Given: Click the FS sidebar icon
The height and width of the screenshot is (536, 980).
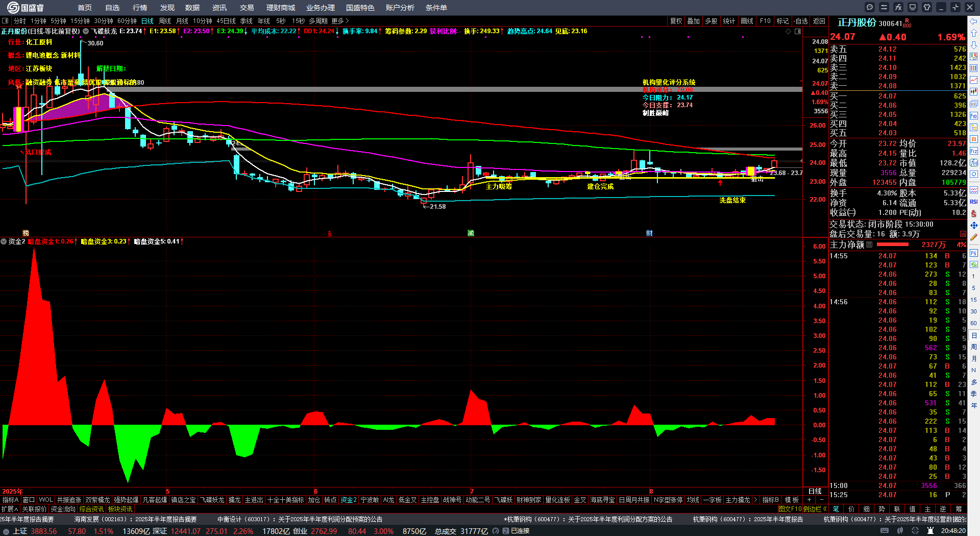Looking at the screenshot, I should pos(974,253).
